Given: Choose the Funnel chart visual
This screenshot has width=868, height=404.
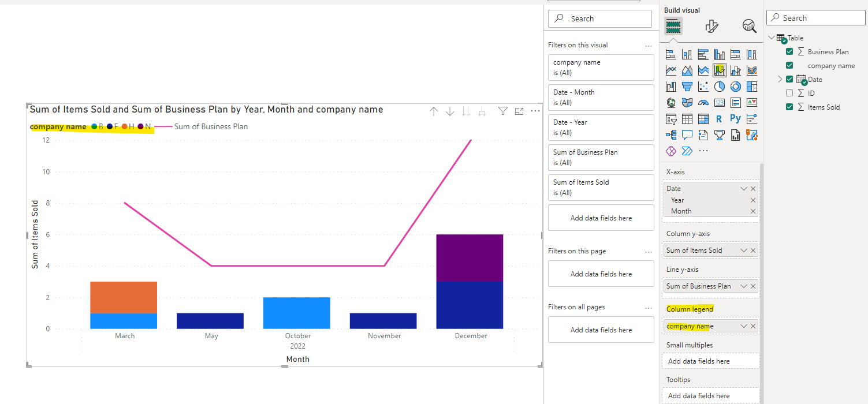Looking at the screenshot, I should 687,87.
